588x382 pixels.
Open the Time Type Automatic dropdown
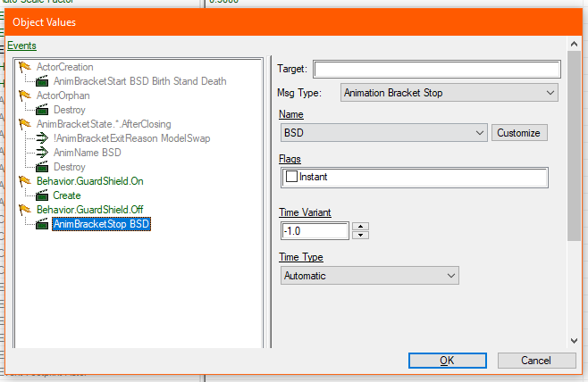pyautogui.click(x=370, y=276)
